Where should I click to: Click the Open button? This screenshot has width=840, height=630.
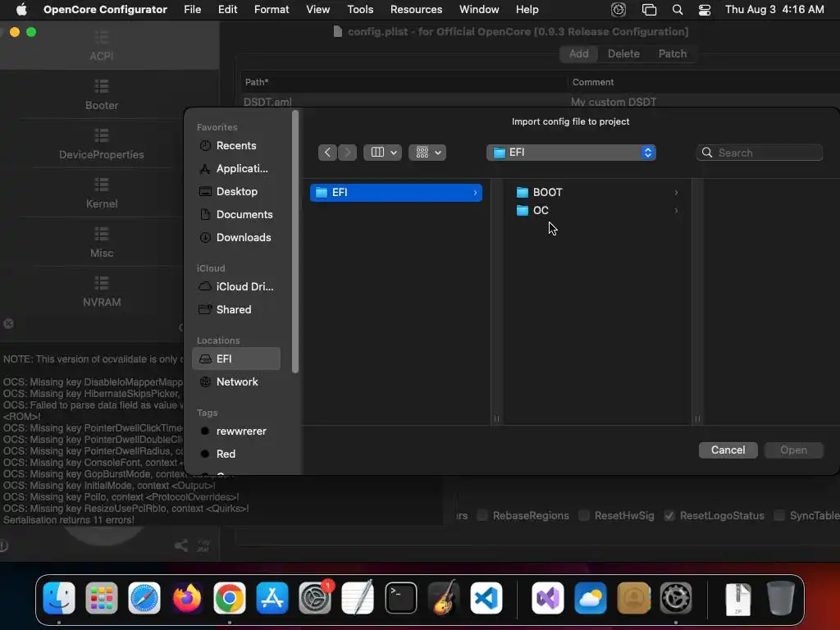(x=793, y=450)
